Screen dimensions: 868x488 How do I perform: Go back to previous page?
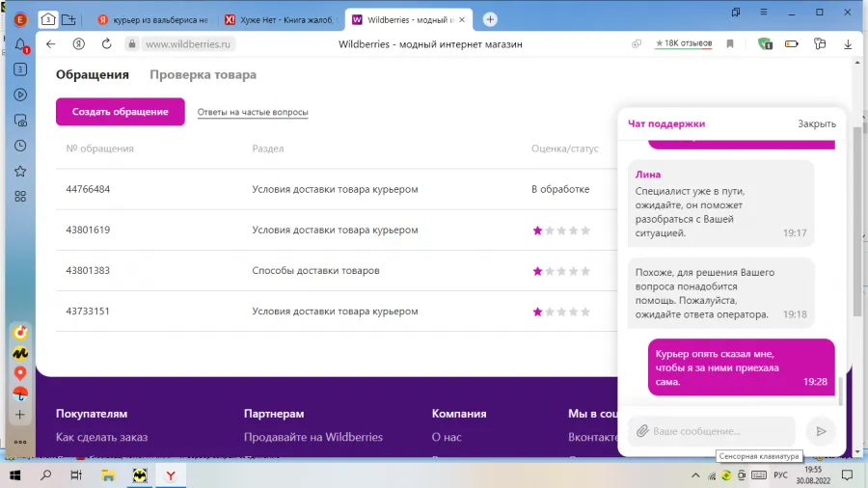click(51, 43)
